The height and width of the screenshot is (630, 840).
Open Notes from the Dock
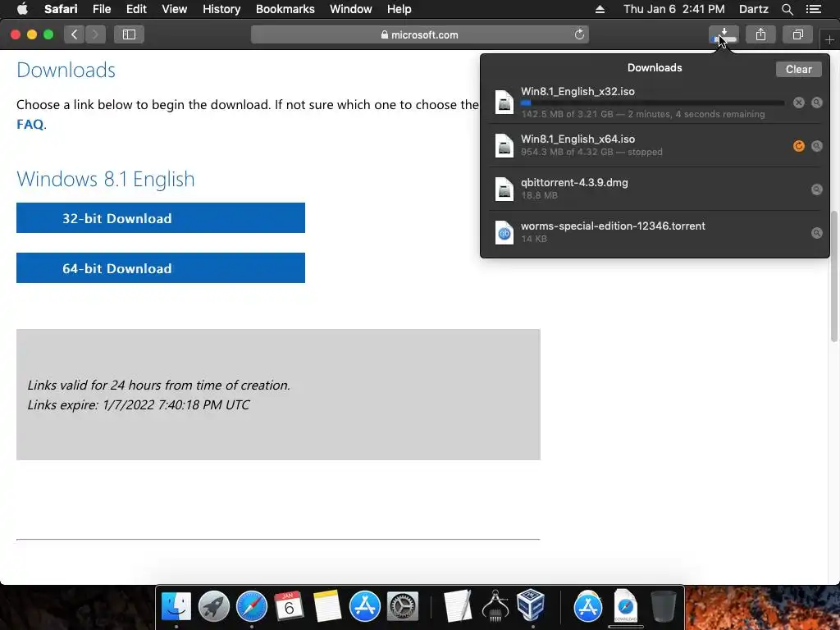point(326,606)
